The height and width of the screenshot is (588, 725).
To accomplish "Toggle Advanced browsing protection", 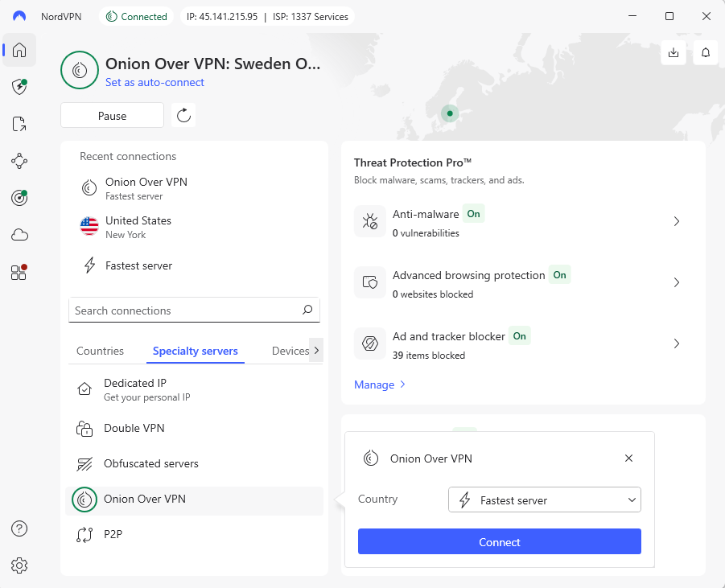I will coord(560,274).
